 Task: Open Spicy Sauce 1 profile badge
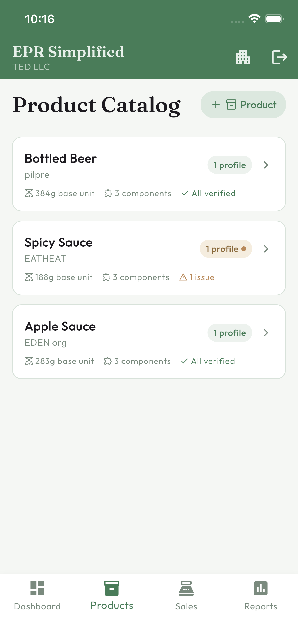[226, 249]
